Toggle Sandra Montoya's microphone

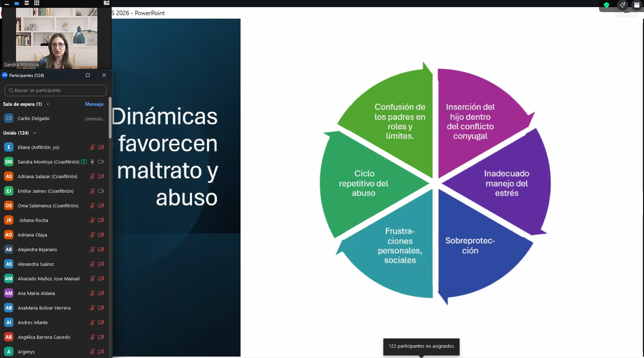[x=92, y=162]
